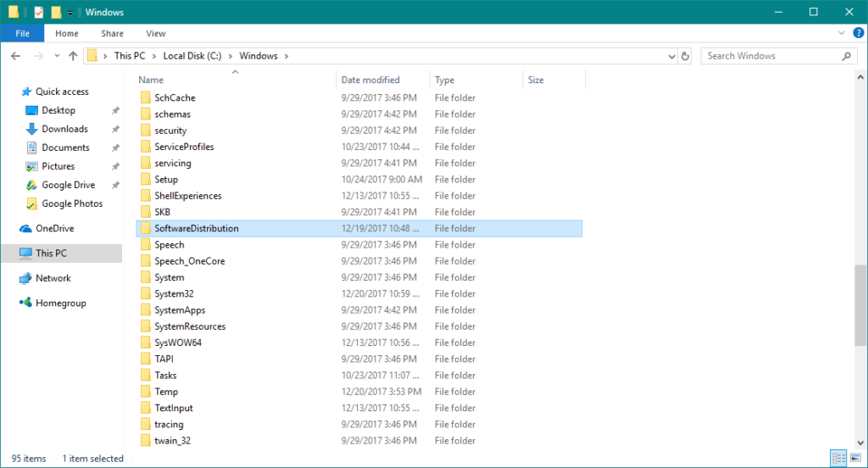Select Desktop in the sidebar
This screenshot has height=468, width=868.
tap(58, 110)
